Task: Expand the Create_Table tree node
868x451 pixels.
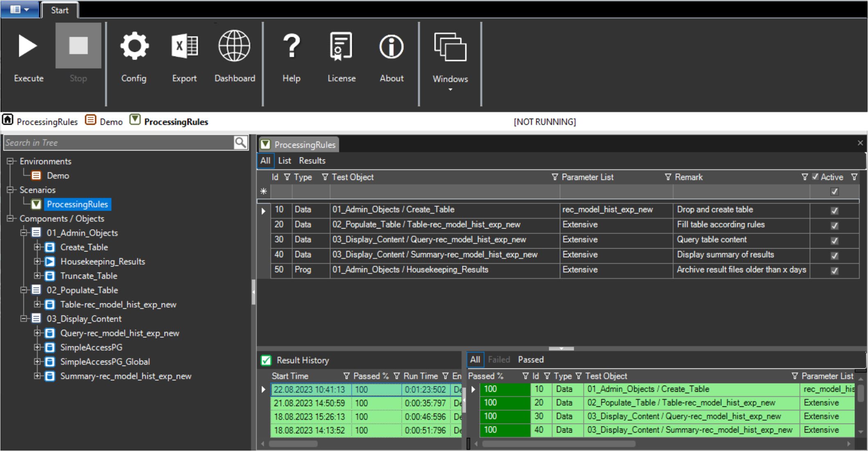Action: coord(38,247)
